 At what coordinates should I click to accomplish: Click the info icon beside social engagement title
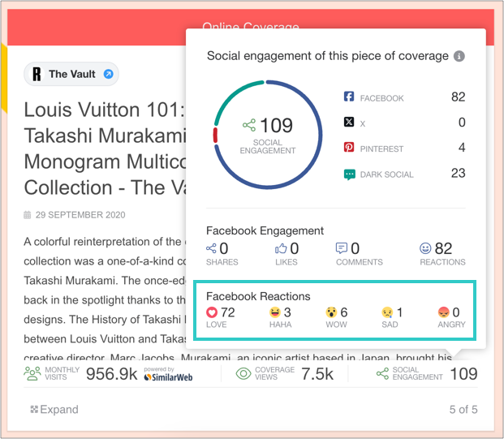click(459, 57)
